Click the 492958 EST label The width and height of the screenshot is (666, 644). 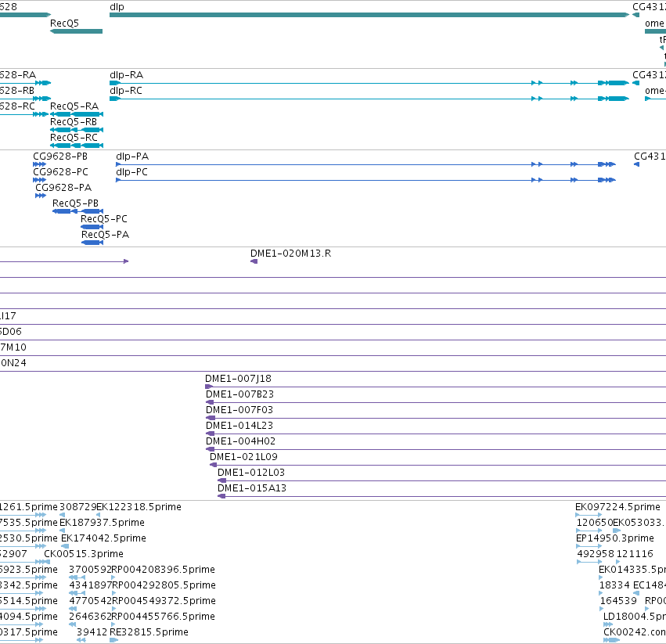[x=596, y=554]
